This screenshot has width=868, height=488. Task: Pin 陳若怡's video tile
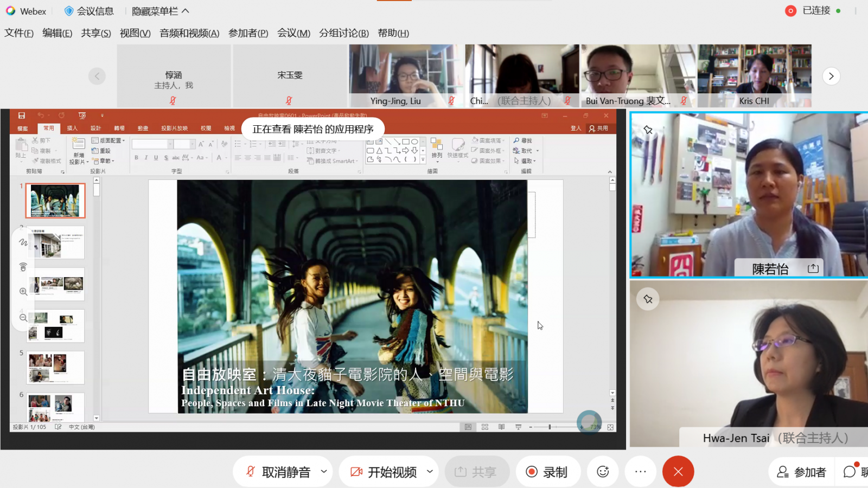tap(648, 130)
